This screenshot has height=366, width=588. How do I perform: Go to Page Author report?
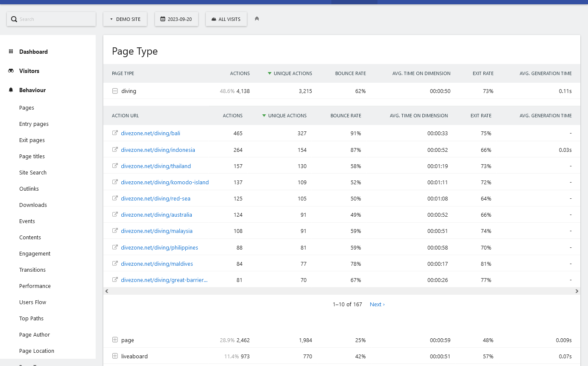coord(35,335)
